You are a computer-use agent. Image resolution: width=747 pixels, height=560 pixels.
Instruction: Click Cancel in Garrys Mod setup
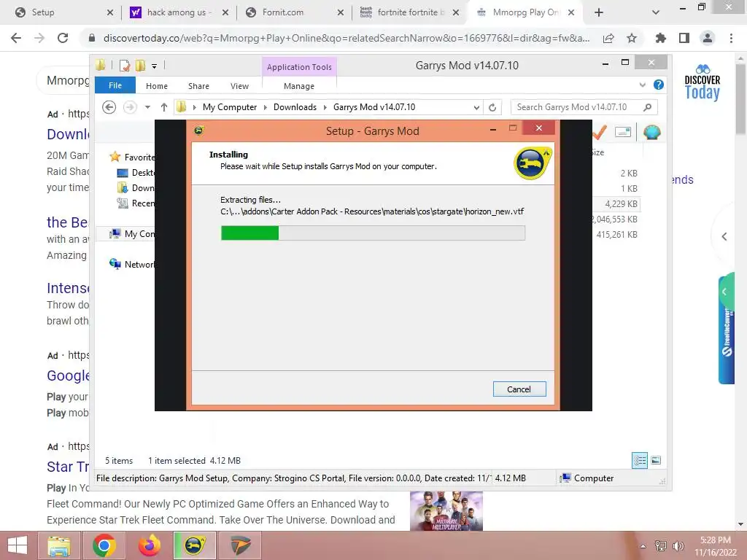519,389
